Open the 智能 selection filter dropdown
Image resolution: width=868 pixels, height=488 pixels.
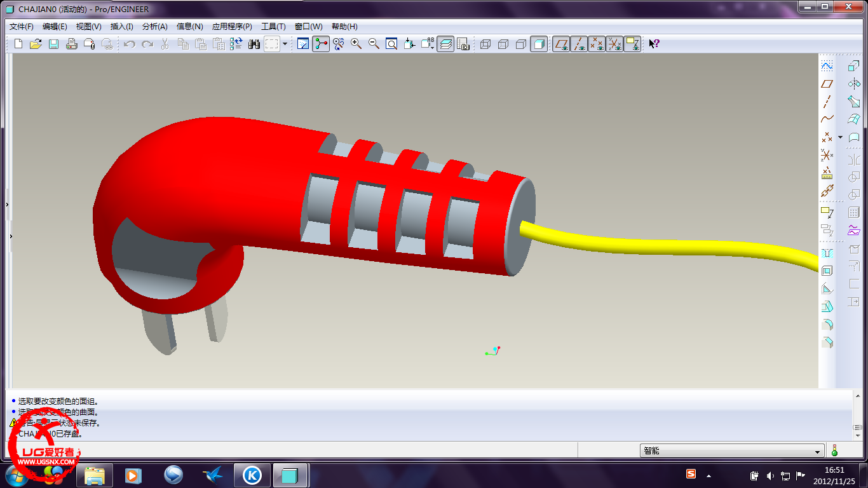732,451
